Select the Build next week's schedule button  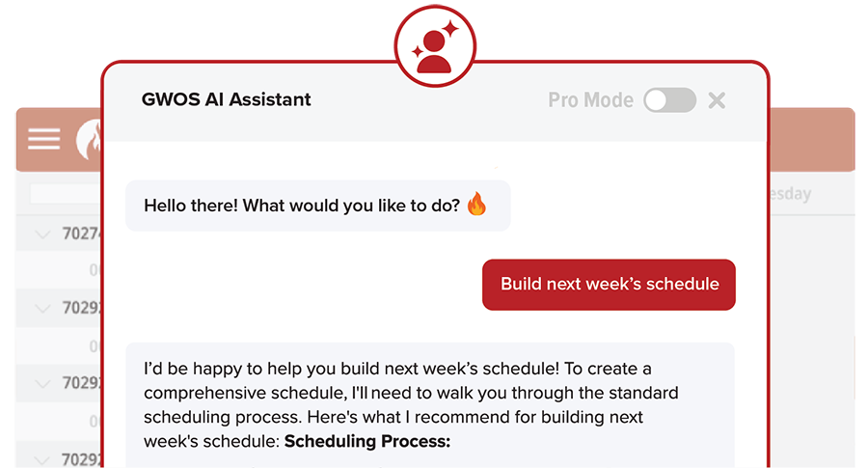coord(609,285)
